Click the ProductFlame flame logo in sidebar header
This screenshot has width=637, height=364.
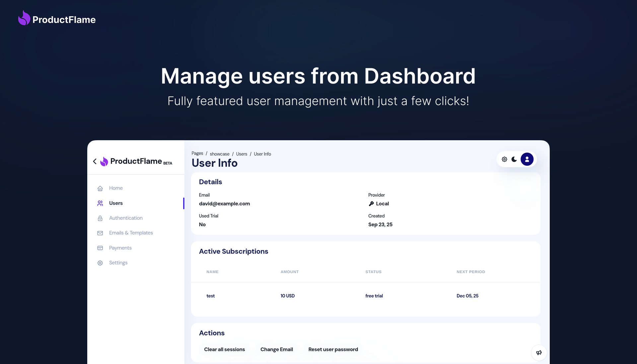point(104,161)
